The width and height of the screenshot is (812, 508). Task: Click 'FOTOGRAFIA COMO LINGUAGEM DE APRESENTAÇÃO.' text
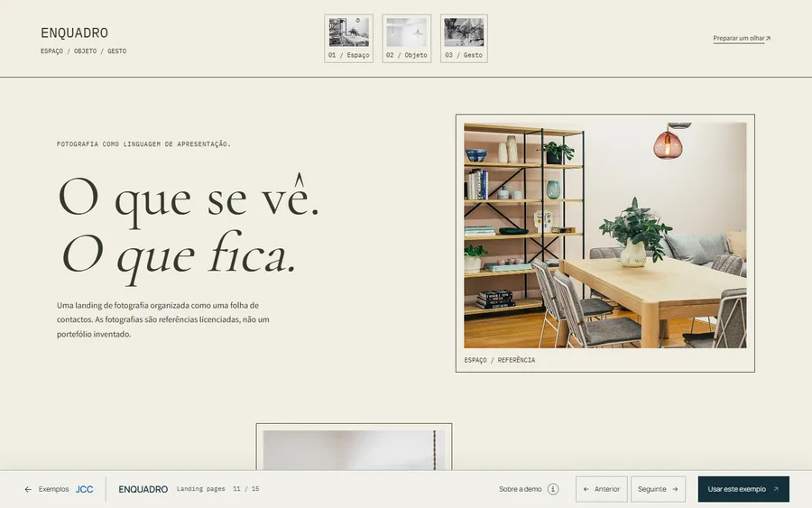tap(144, 144)
